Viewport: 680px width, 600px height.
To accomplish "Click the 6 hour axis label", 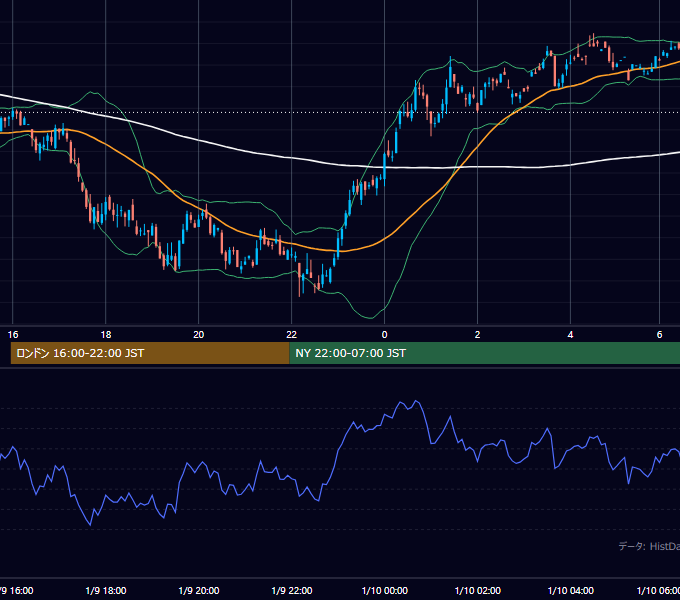I will click(x=660, y=335).
